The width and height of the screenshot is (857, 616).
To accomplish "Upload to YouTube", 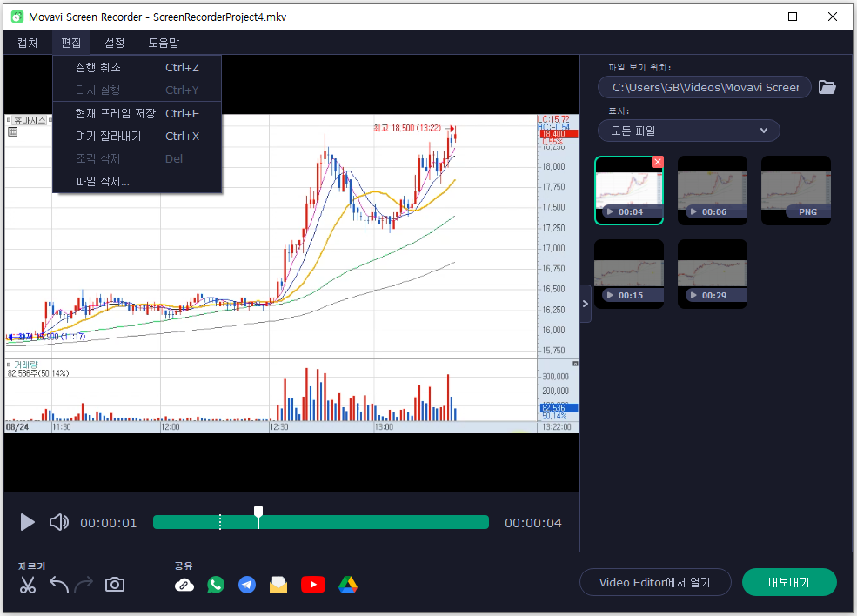I will click(313, 585).
